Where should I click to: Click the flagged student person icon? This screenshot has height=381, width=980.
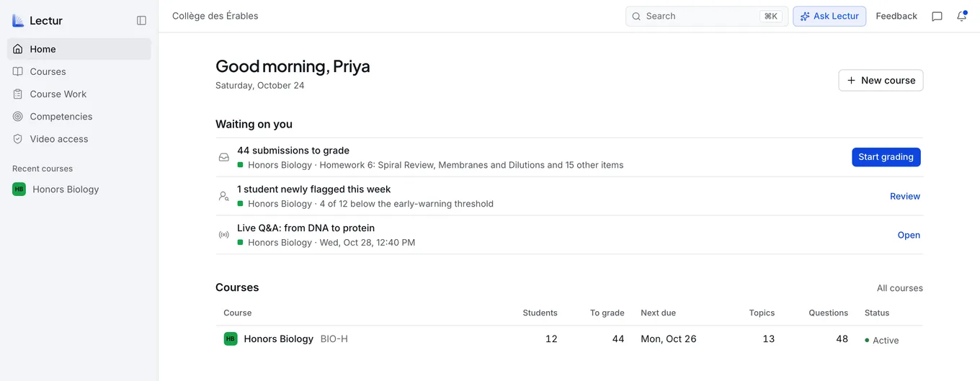(x=224, y=196)
